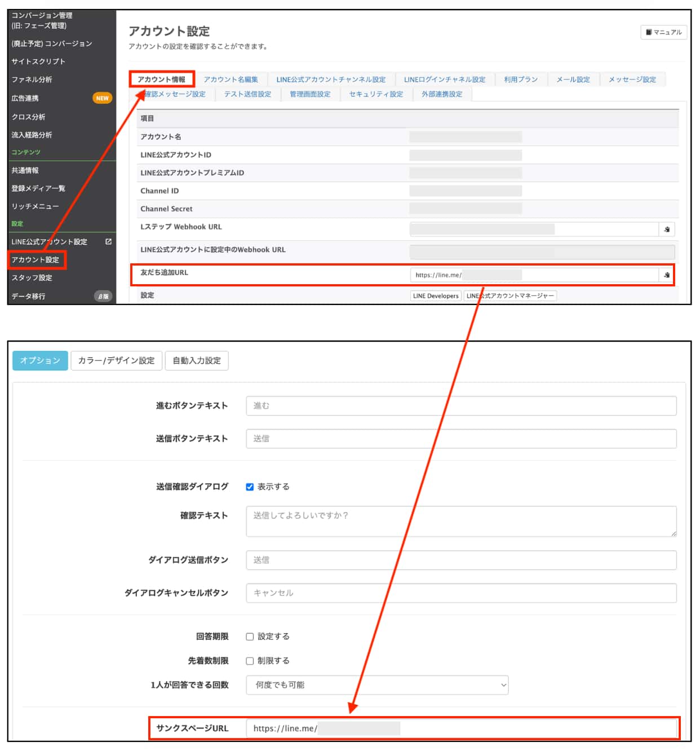Image resolution: width=700 pixels, height=751 pixels.
Task: Click the external link icon on LINE公式アカウント設定
Action: [x=108, y=241]
